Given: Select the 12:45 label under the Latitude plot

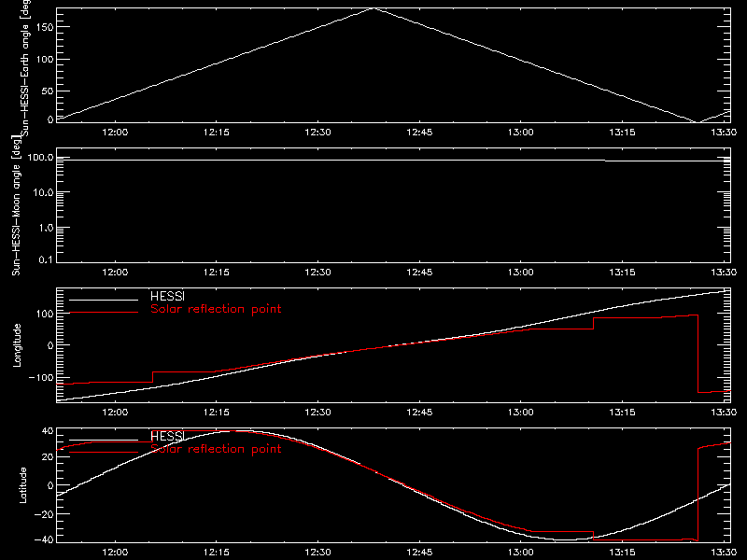Looking at the screenshot, I should [x=419, y=552].
